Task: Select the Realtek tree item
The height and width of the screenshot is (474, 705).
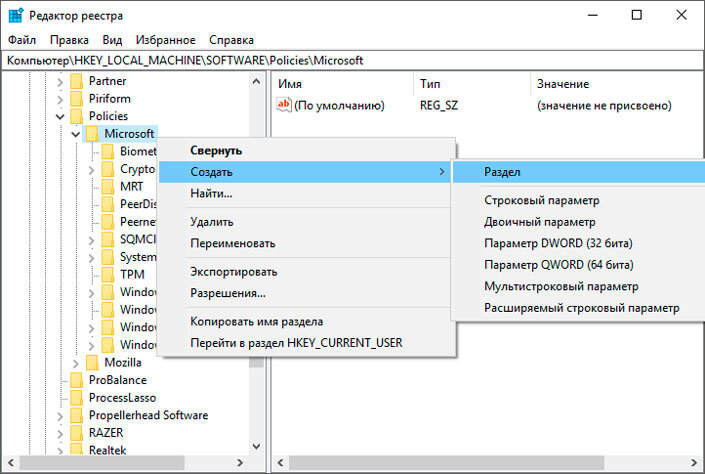Action: [x=107, y=450]
